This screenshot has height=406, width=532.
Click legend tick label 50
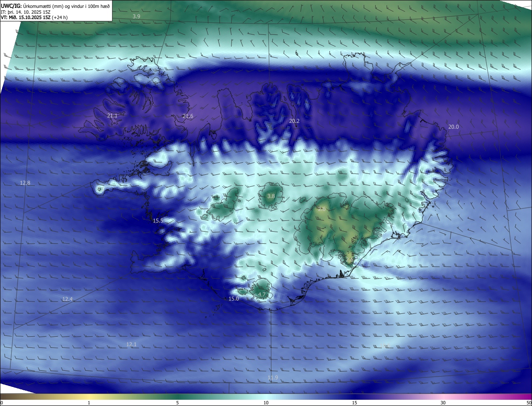529,403
